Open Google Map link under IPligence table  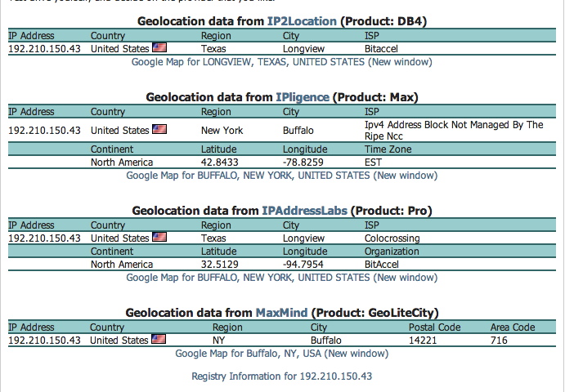[282, 176]
